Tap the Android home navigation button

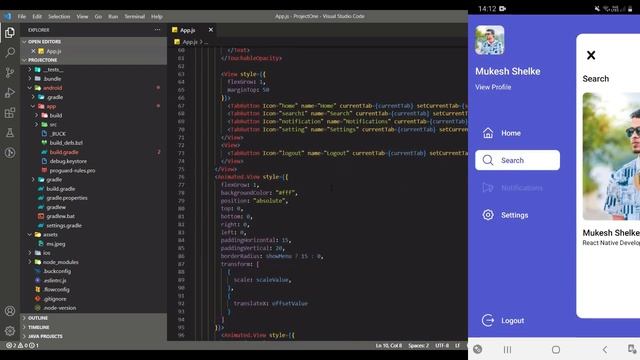[556, 349]
